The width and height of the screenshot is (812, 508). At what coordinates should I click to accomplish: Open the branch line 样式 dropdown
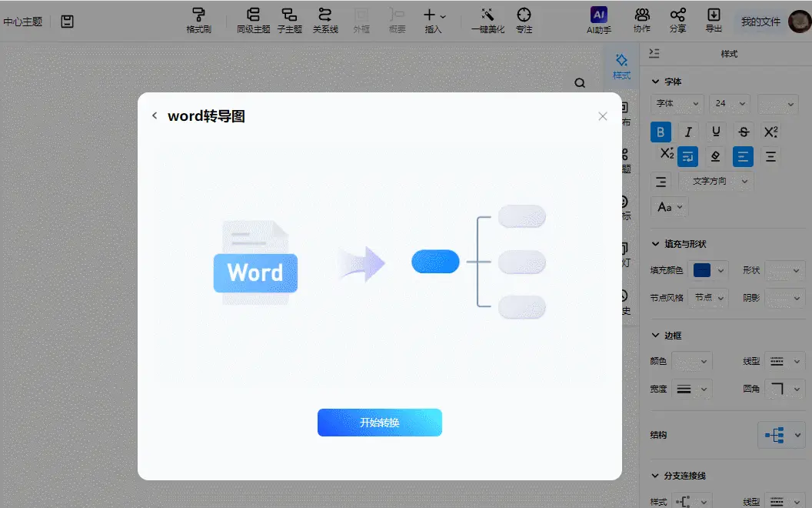(x=692, y=501)
